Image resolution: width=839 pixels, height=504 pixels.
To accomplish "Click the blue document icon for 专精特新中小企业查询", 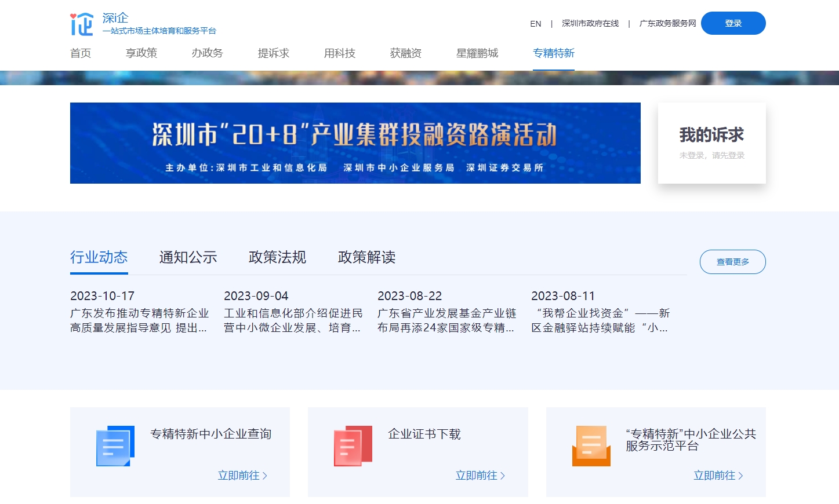I will (115, 446).
